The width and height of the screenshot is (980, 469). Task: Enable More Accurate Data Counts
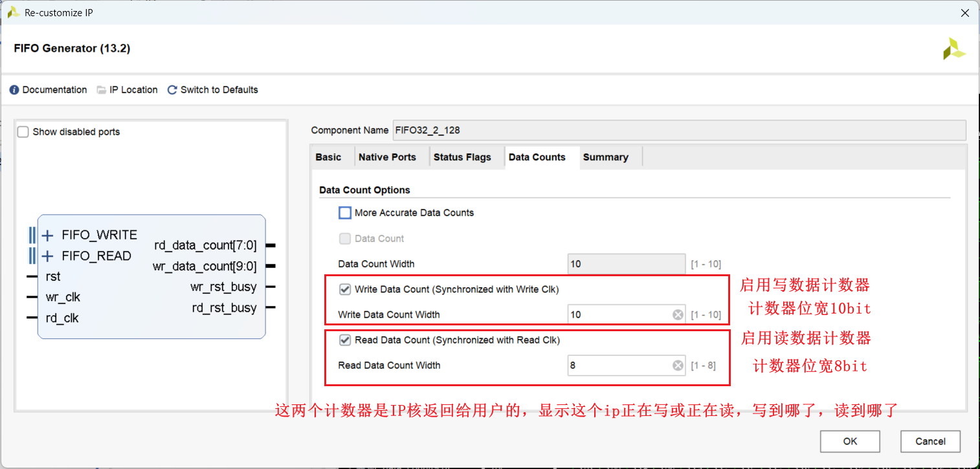click(x=345, y=213)
